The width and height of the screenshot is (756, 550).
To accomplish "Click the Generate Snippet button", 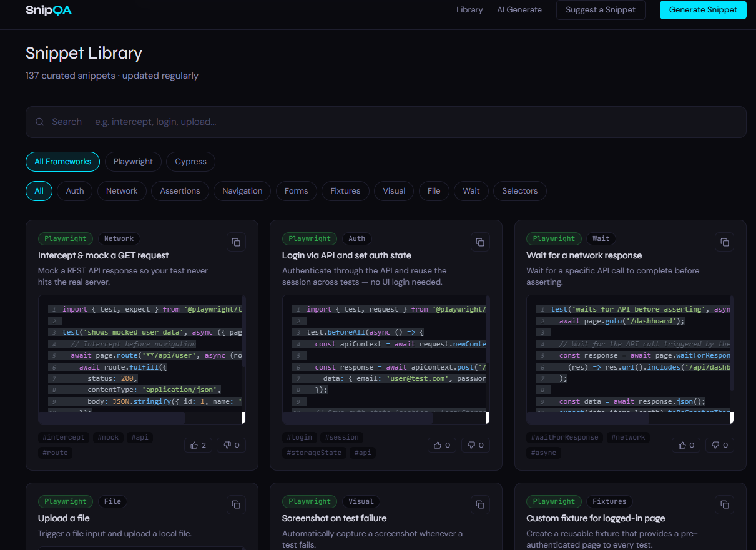I will (x=703, y=10).
